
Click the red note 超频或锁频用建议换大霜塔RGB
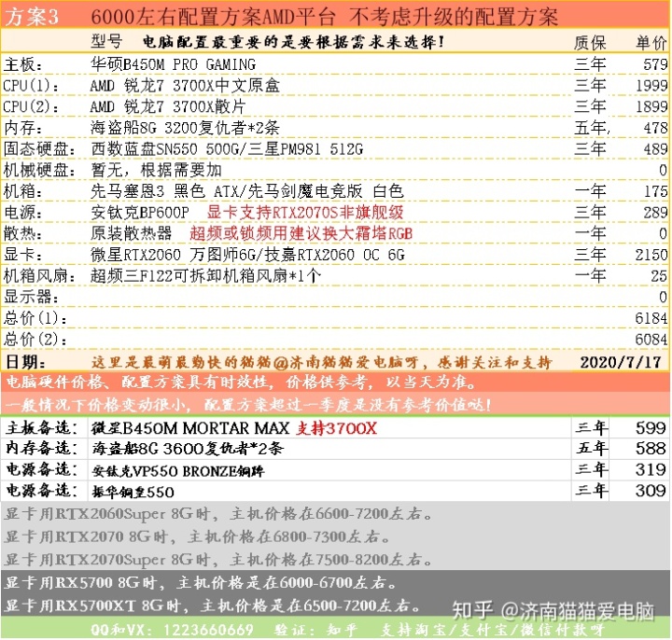point(301,233)
